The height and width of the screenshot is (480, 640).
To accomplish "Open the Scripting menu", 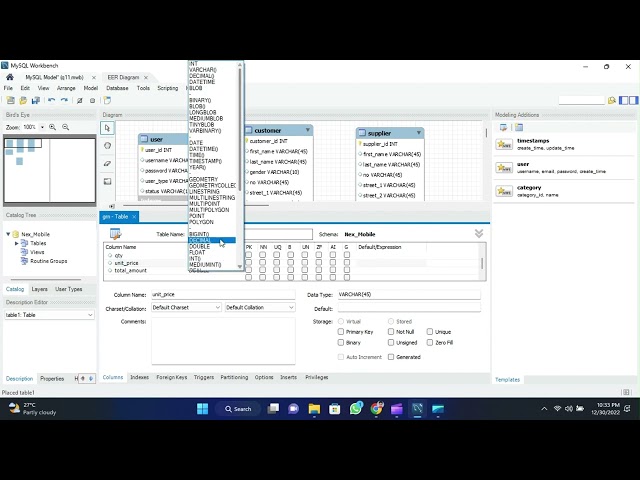I will click(x=168, y=88).
